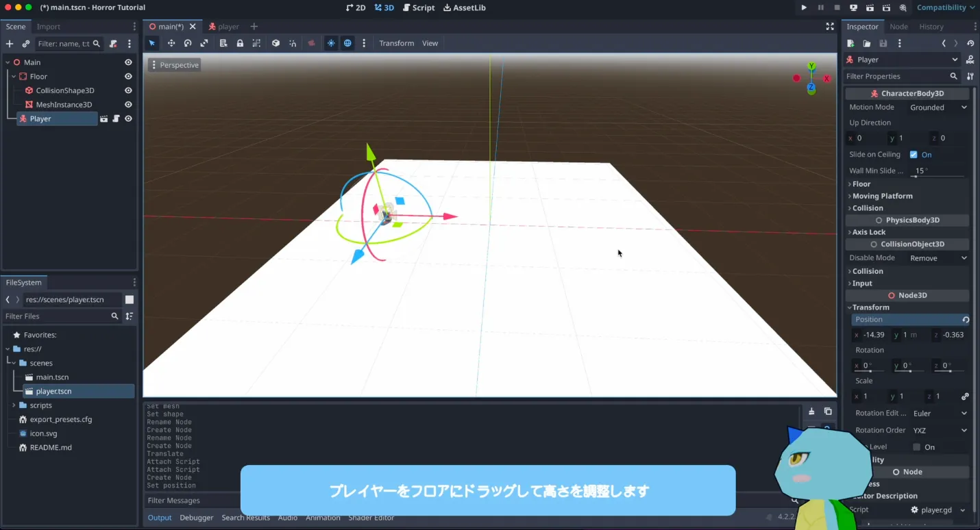The height and width of the screenshot is (530, 980).
Task: Select the Scale mode tool
Action: (x=204, y=43)
